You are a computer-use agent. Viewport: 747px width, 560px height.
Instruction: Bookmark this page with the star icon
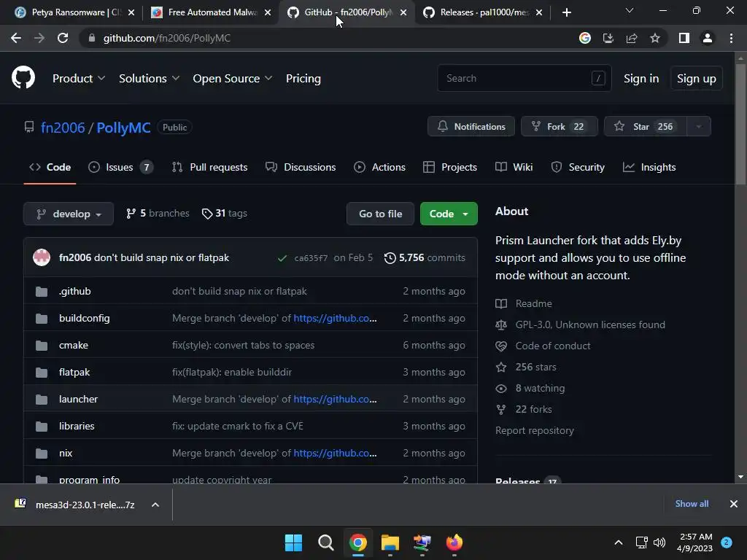[655, 38]
